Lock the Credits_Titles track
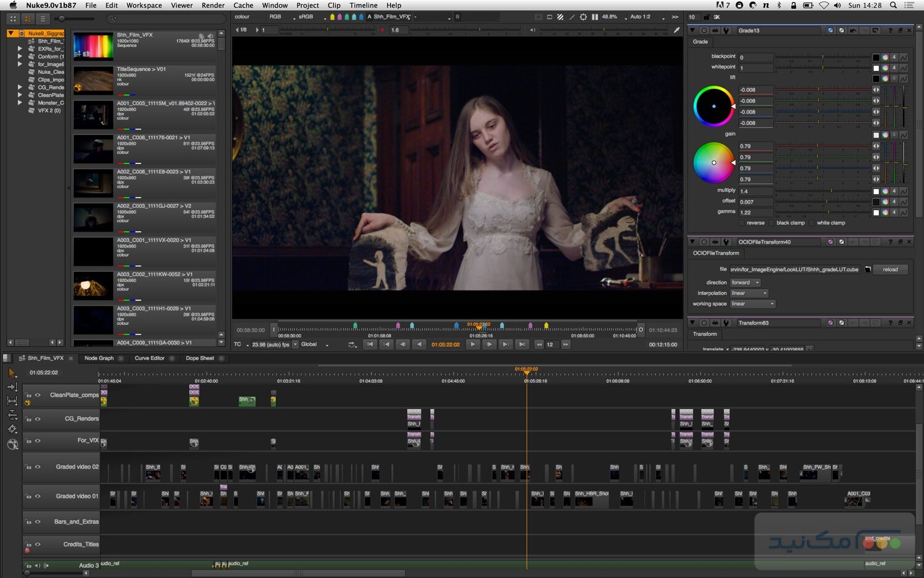Viewport: 924px width, 578px height. (x=28, y=543)
